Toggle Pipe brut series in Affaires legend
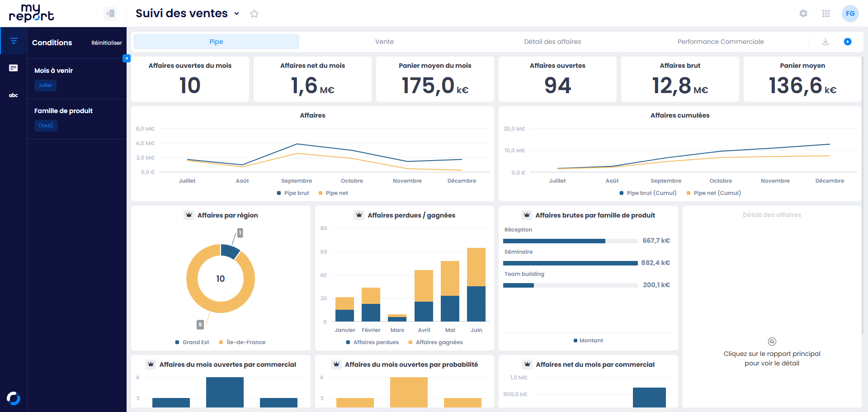Viewport: 868px width, 412px height. pyautogui.click(x=293, y=193)
